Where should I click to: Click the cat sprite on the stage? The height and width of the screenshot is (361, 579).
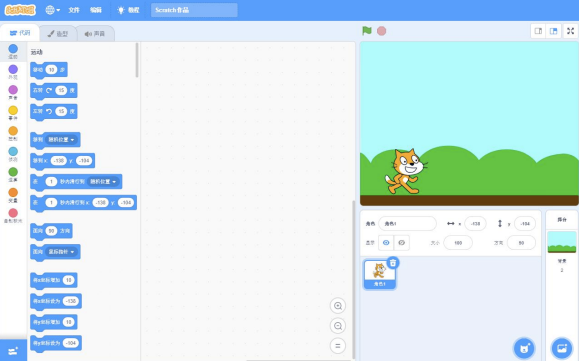[x=405, y=171]
